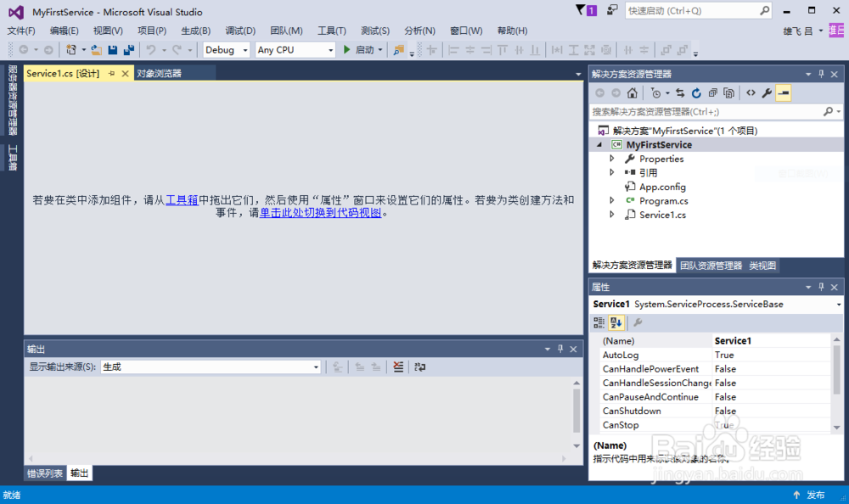Open the 调试(D) menu

239,31
